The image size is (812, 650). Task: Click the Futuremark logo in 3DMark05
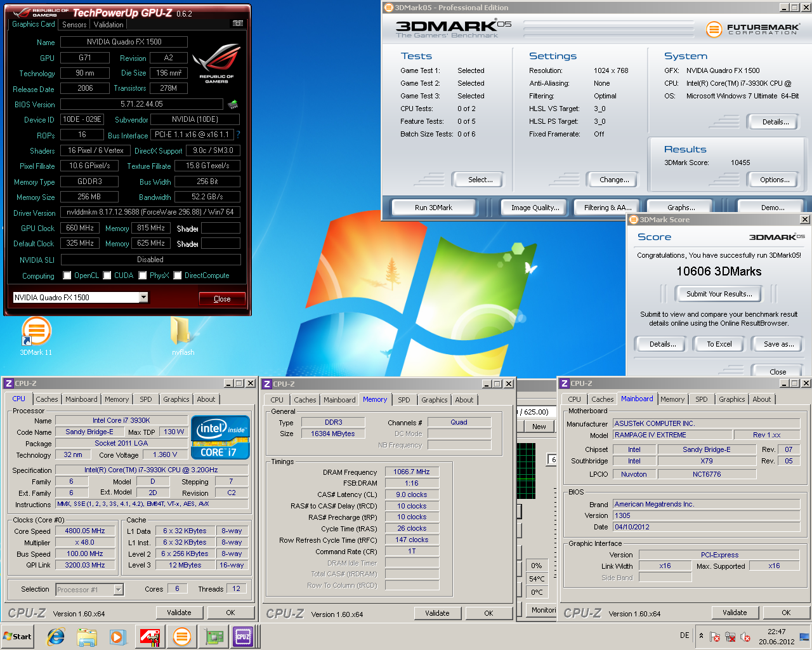point(753,29)
